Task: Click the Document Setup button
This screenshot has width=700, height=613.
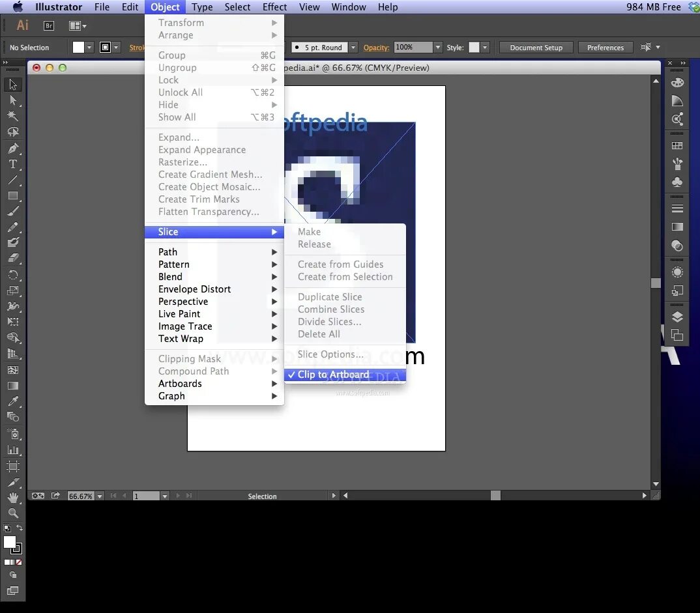Action: 536,48
